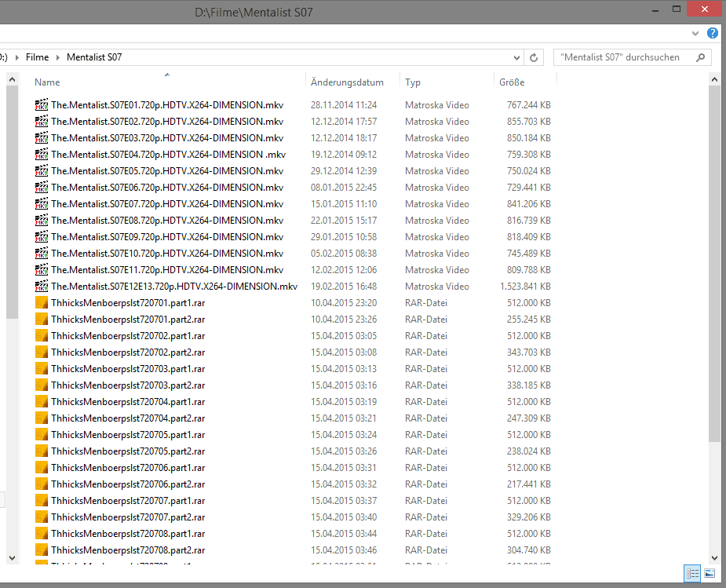The image size is (726, 588).
Task: Click the magnifier search icon
Action: coord(701,57)
